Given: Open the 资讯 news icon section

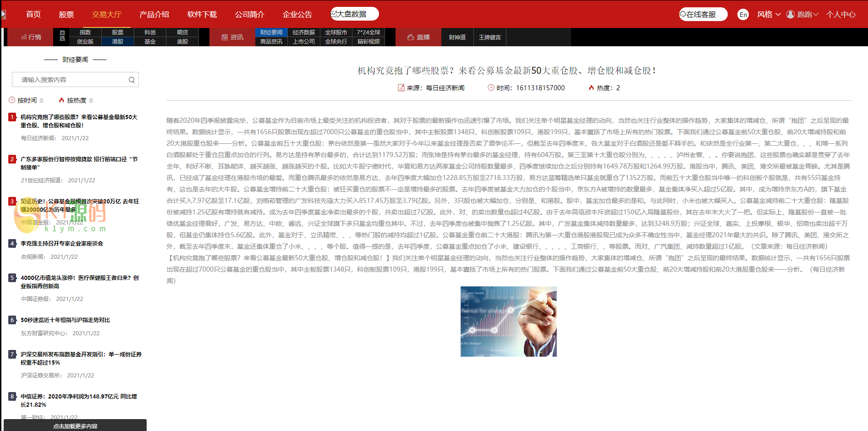Looking at the screenshot, I should (x=232, y=37).
